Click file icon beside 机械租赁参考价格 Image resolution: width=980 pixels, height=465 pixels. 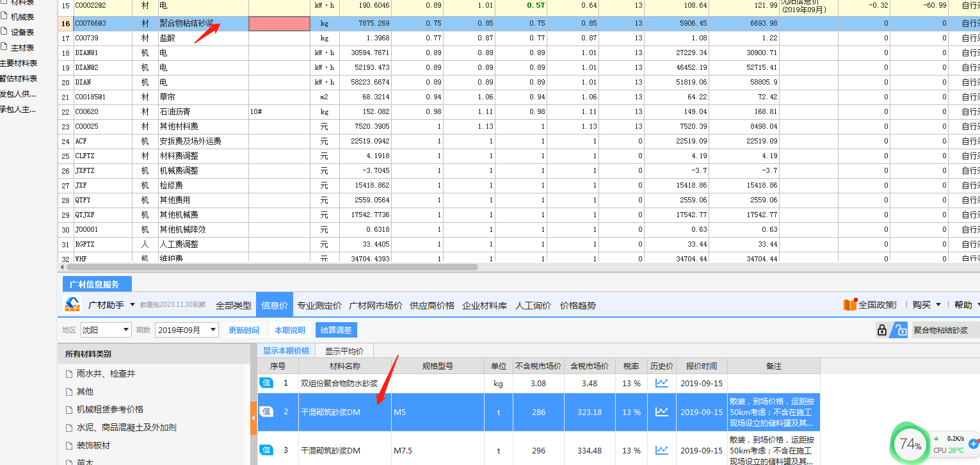tap(69, 409)
